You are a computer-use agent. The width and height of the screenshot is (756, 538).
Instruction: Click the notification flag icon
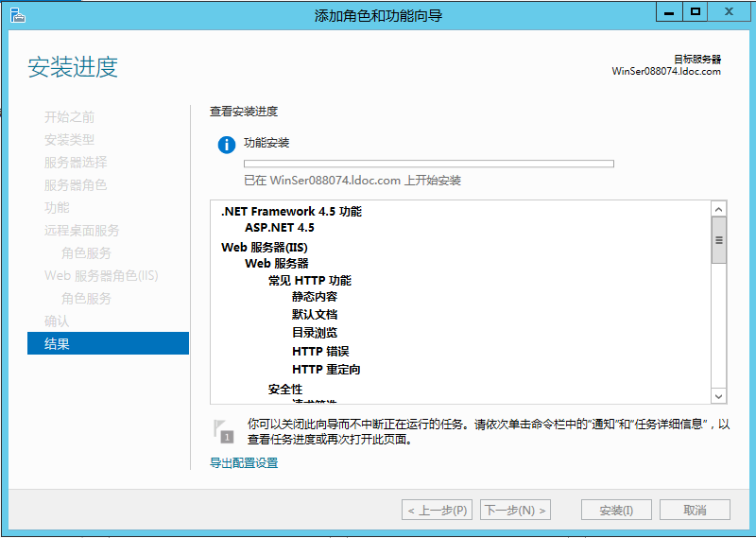point(224,431)
